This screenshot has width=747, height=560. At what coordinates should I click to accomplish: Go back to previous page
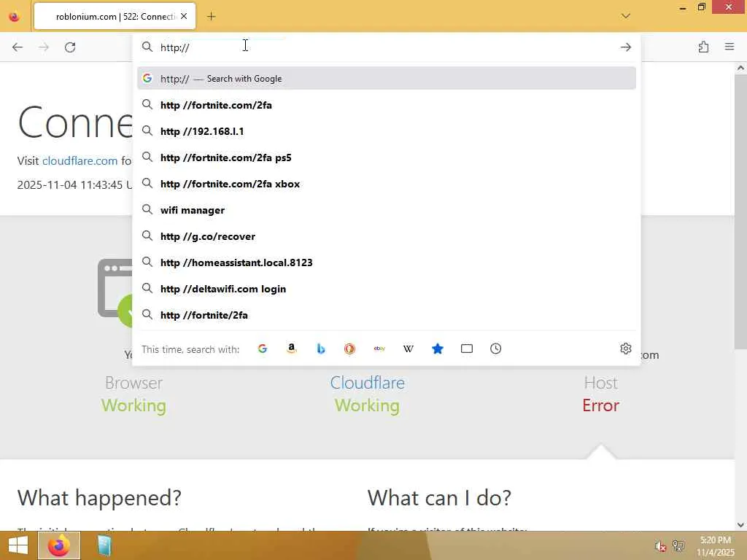point(18,47)
